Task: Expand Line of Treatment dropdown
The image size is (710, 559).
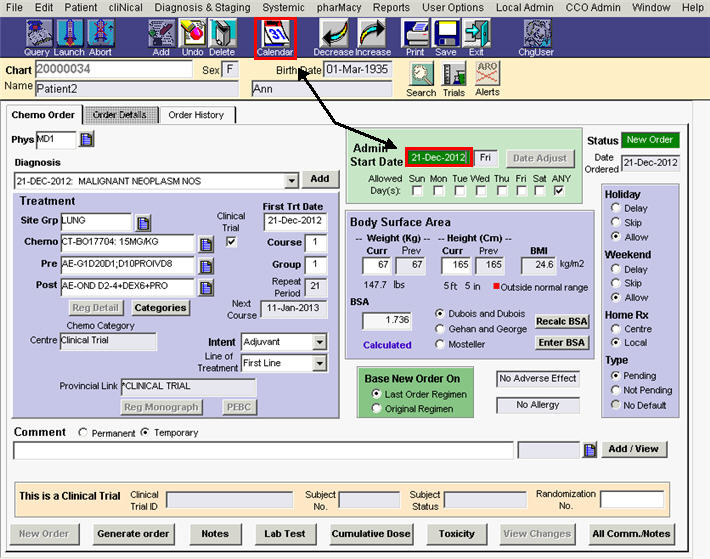Action: pyautogui.click(x=319, y=363)
